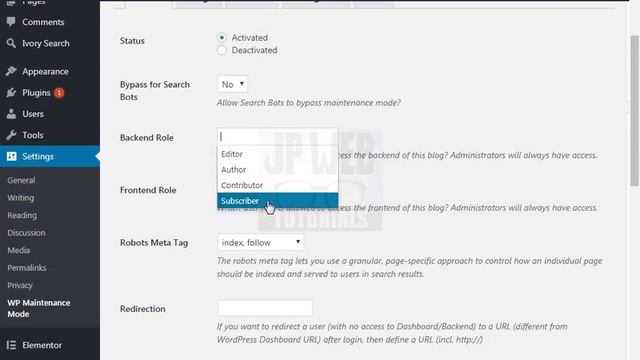Open the Robots Meta Tag dropdown
Image resolution: width=640 pixels, height=360 pixels.
click(260, 242)
